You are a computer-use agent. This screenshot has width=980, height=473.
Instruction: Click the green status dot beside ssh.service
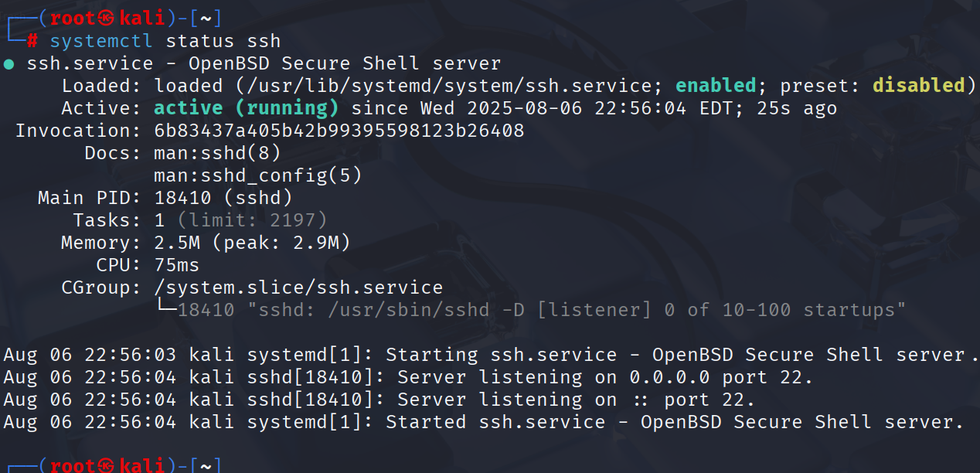pos(9,64)
